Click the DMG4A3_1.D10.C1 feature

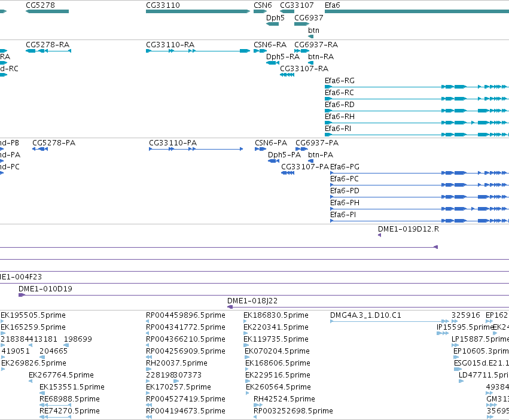click(365, 315)
